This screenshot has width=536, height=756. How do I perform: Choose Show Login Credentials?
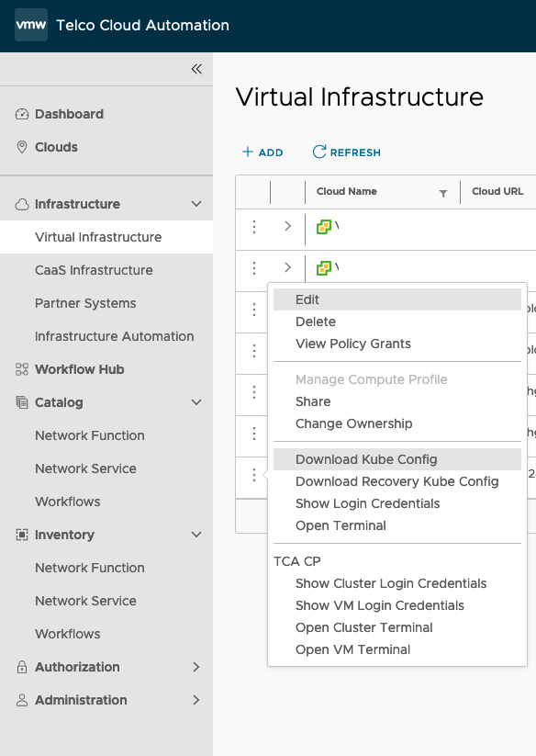(397, 503)
